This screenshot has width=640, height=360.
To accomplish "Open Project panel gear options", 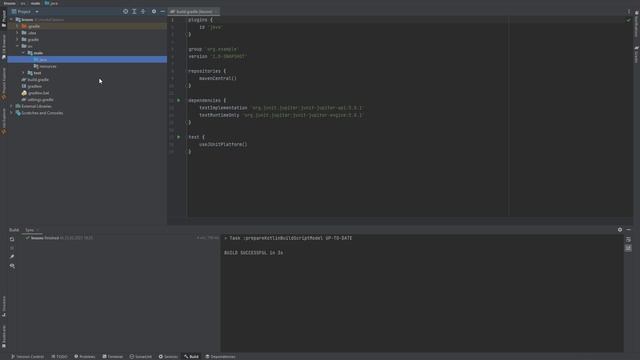I will click(x=154, y=11).
